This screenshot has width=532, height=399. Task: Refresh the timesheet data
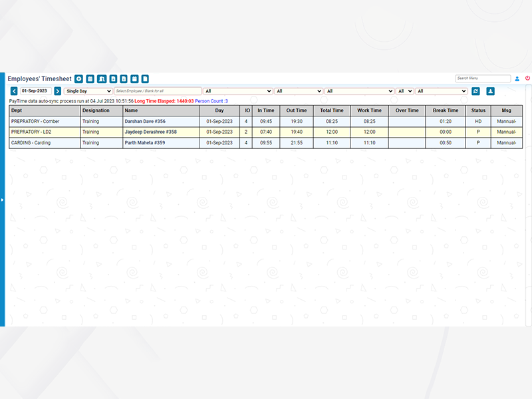(475, 91)
